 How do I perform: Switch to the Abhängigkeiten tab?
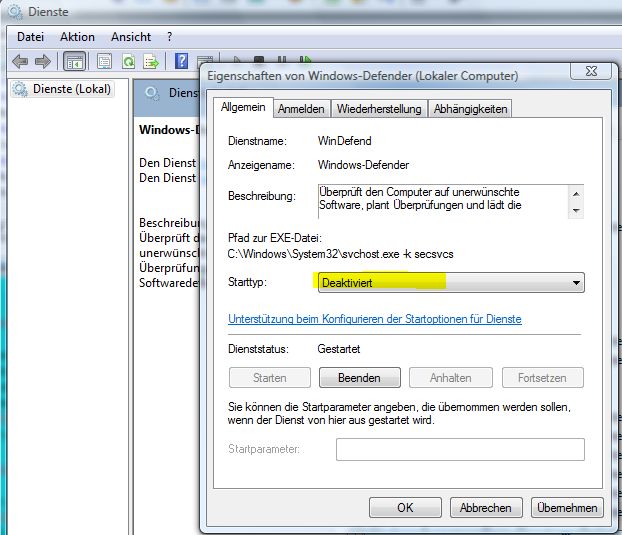tap(470, 109)
